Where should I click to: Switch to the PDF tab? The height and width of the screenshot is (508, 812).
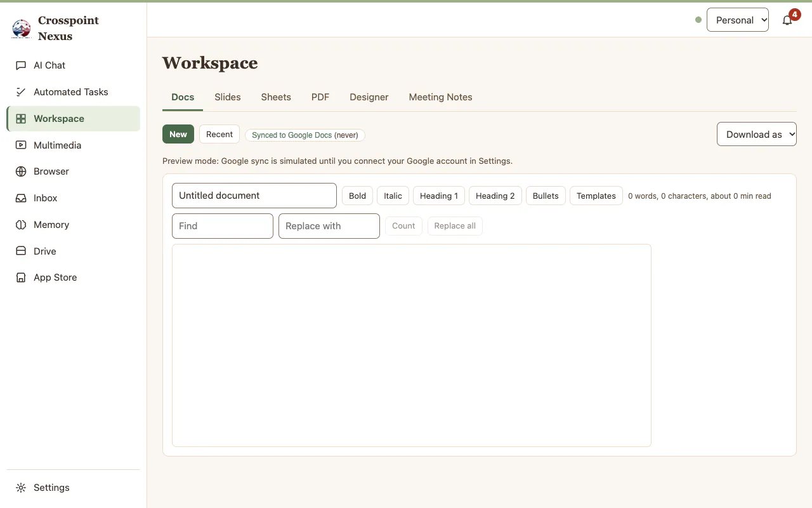[x=320, y=97]
